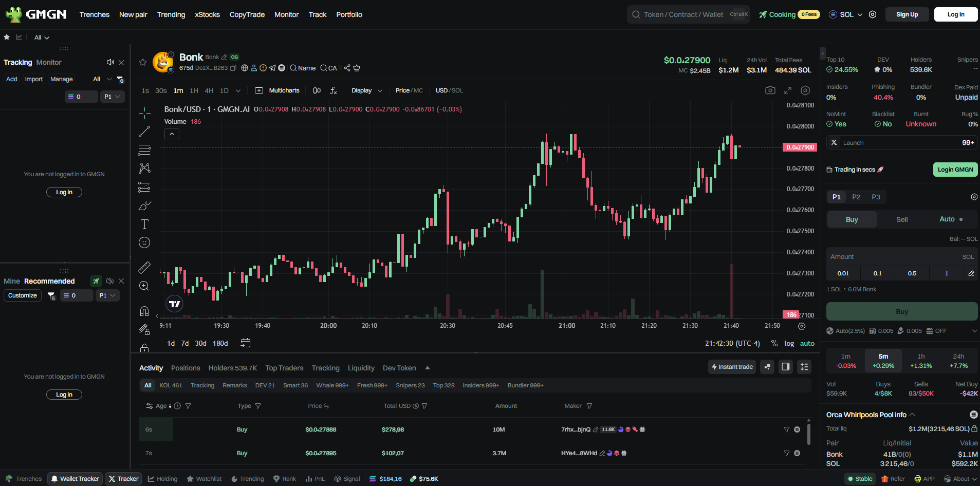This screenshot has height=486, width=980.
Task: Mute Tracking panel alerts via speaker icon
Action: [x=110, y=62]
